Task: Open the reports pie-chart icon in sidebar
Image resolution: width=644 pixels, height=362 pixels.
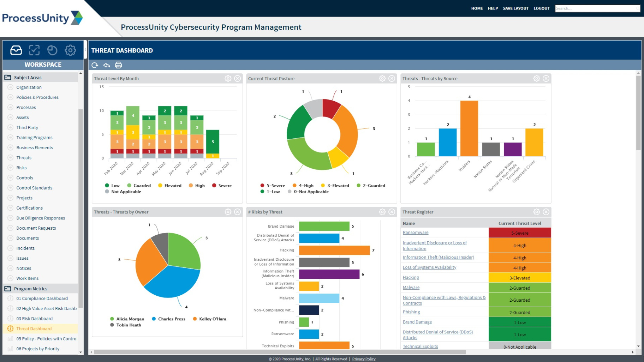Action: (52, 50)
